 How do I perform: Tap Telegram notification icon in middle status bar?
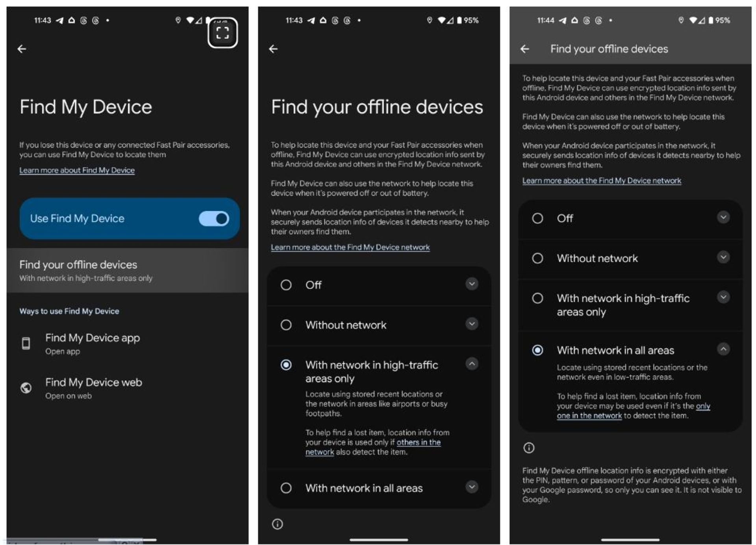tap(311, 20)
